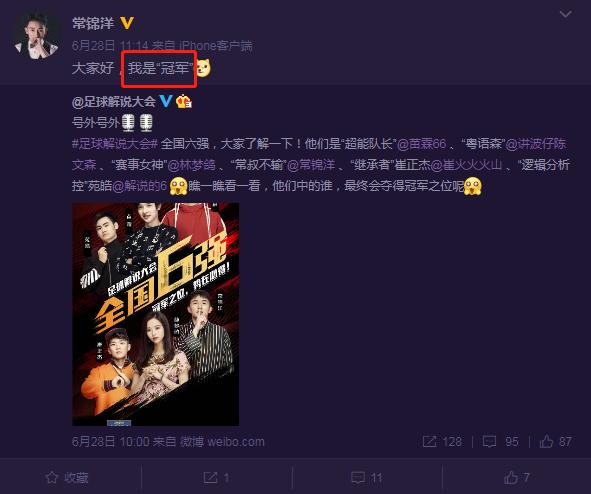Open @足球解说大会 account link
Screen dimensions: 591x494
tap(113, 102)
